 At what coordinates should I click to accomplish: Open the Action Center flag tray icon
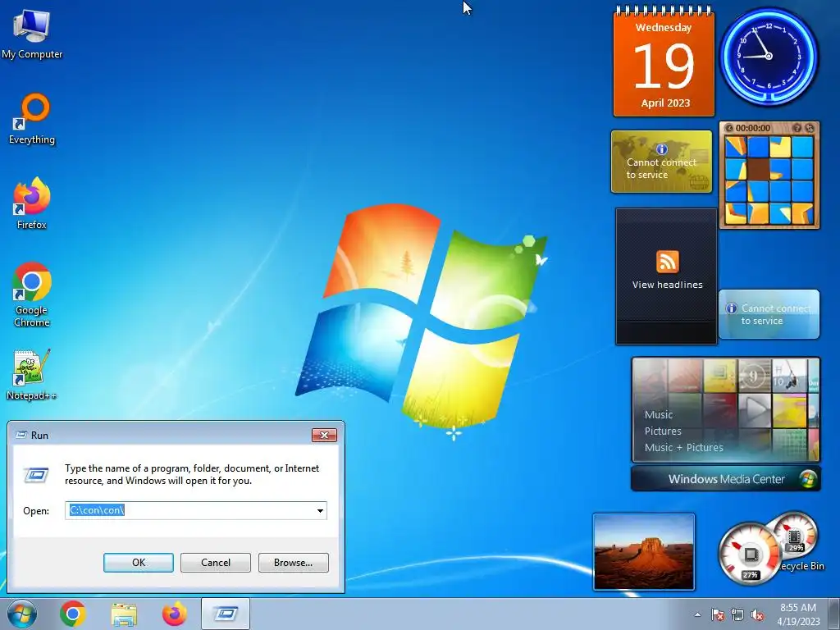click(x=717, y=614)
